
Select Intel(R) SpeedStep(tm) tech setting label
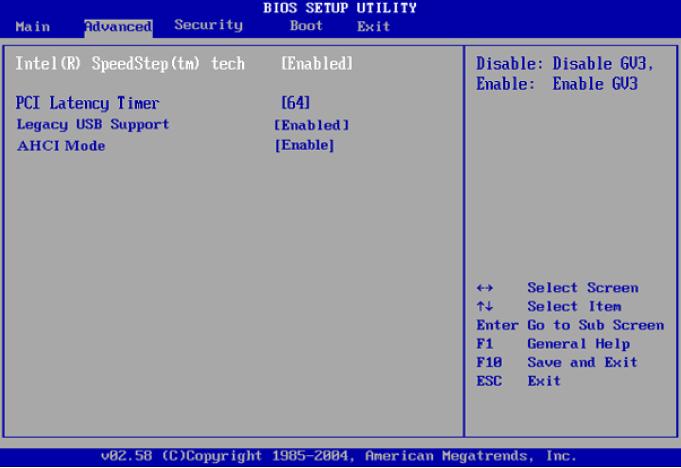click(x=130, y=63)
